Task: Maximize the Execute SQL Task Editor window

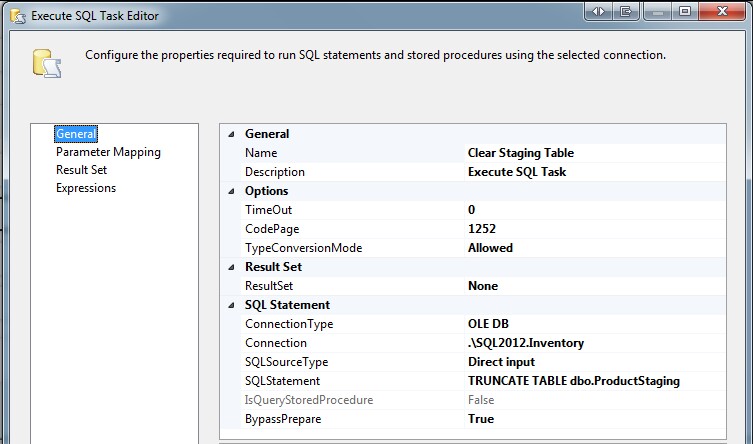Action: click(685, 12)
